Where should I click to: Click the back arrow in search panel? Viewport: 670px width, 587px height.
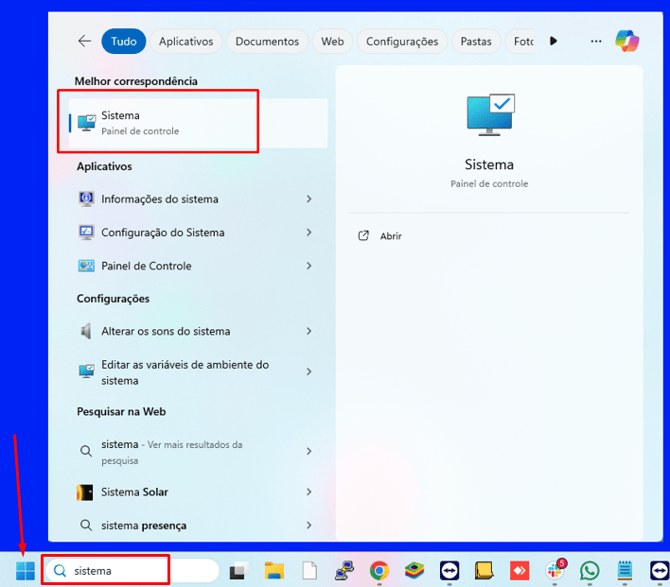[84, 41]
